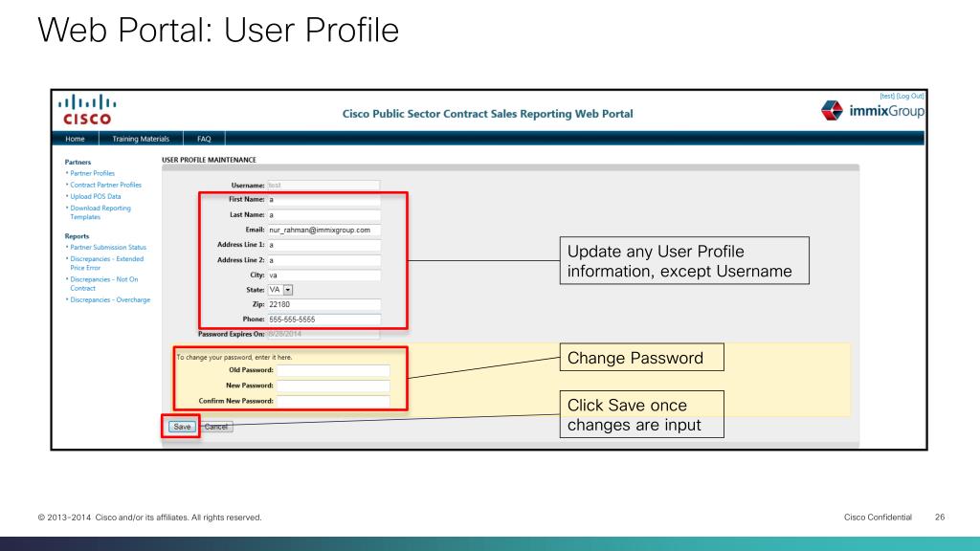Image resolution: width=980 pixels, height=551 pixels.
Task: Click the Zip field
Action: point(323,304)
